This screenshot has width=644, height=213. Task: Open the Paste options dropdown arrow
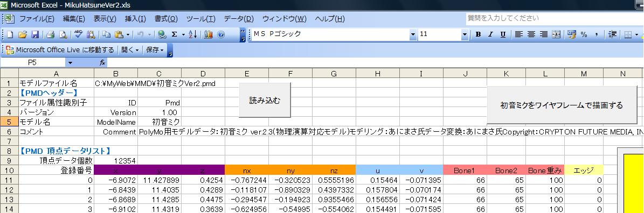[x=128, y=35]
